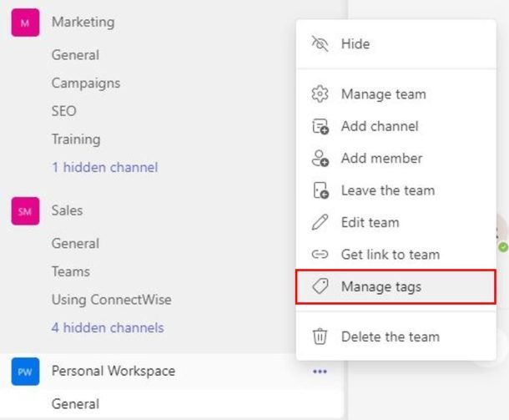The width and height of the screenshot is (509, 420).
Task: Click the Leave the team icon
Action: tap(320, 190)
